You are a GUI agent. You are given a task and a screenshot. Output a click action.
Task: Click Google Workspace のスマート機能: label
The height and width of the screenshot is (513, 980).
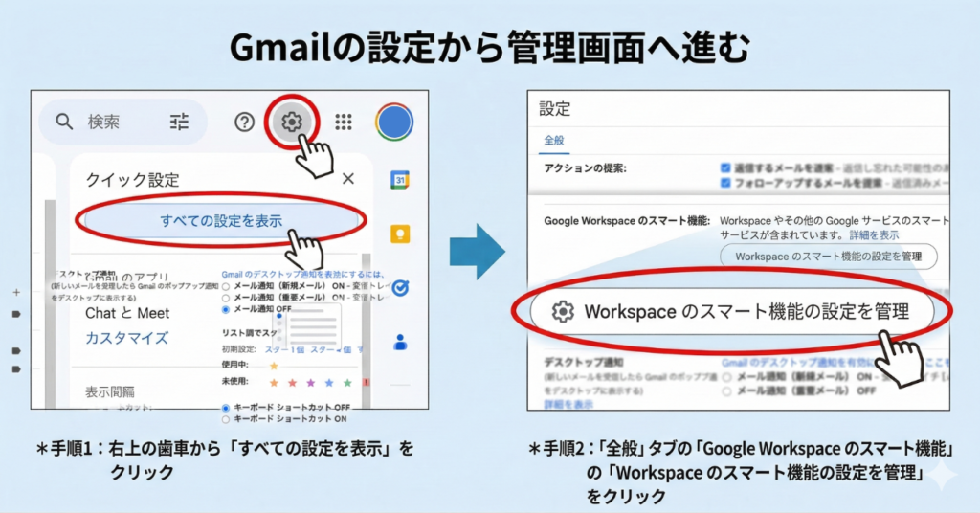627,220
